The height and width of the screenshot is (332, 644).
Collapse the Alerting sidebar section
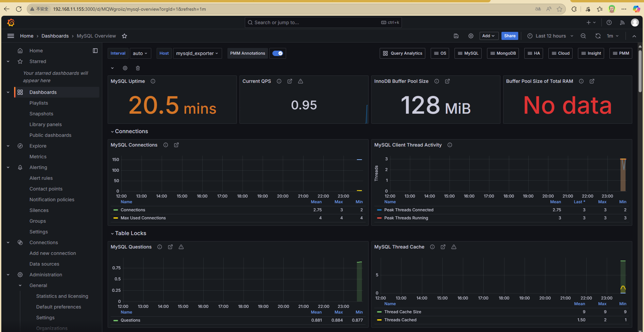[8, 167]
